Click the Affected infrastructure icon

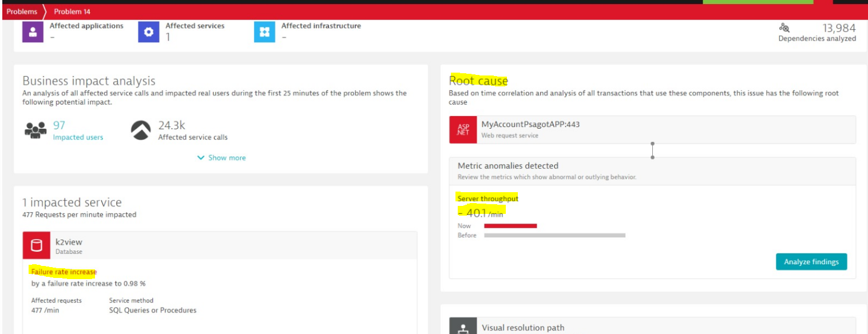264,33
